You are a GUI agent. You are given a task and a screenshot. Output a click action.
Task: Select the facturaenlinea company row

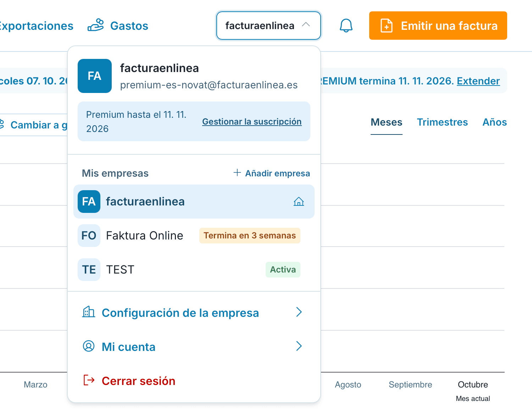(194, 202)
